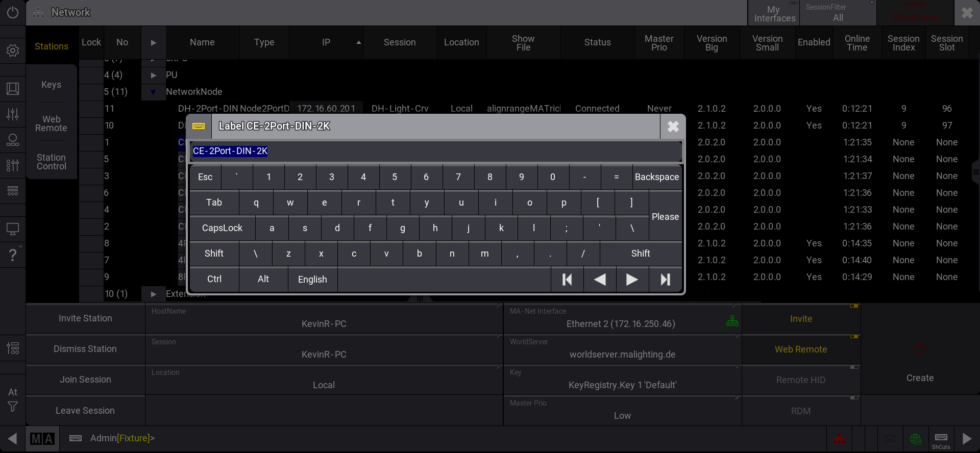The image size is (980, 453).
Task: Click the green globe status icon
Action: point(916,439)
